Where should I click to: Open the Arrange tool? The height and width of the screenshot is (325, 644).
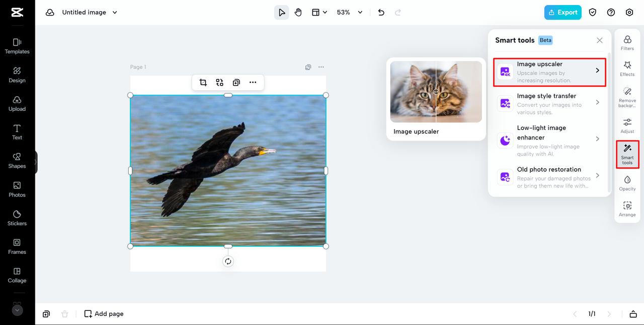(627, 209)
